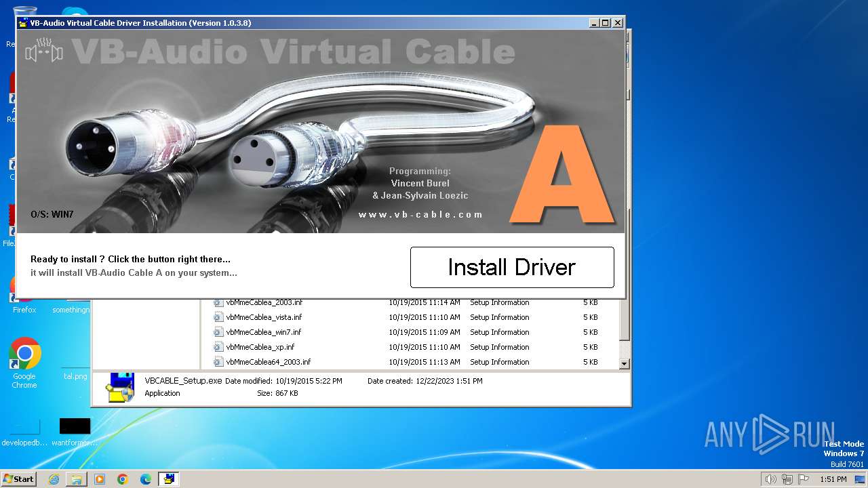Maximize the VB-Audio installer window
Image resolution: width=868 pixels, height=488 pixels.
pos(606,23)
